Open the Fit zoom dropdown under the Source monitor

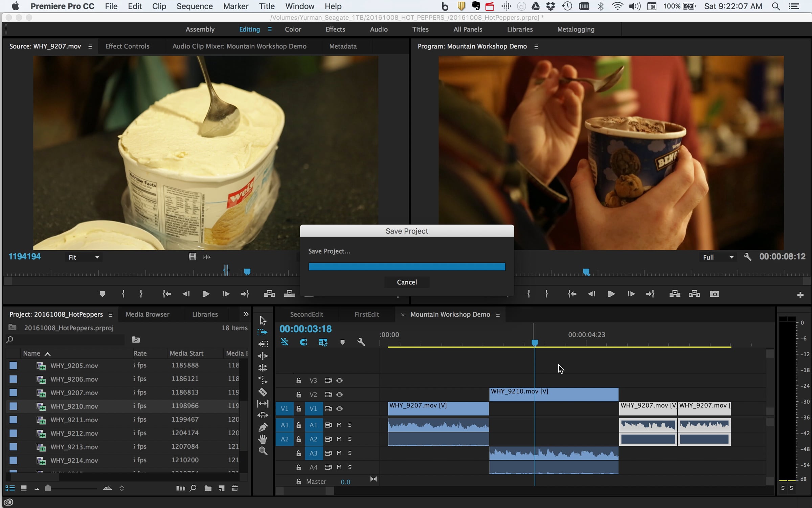pyautogui.click(x=84, y=257)
